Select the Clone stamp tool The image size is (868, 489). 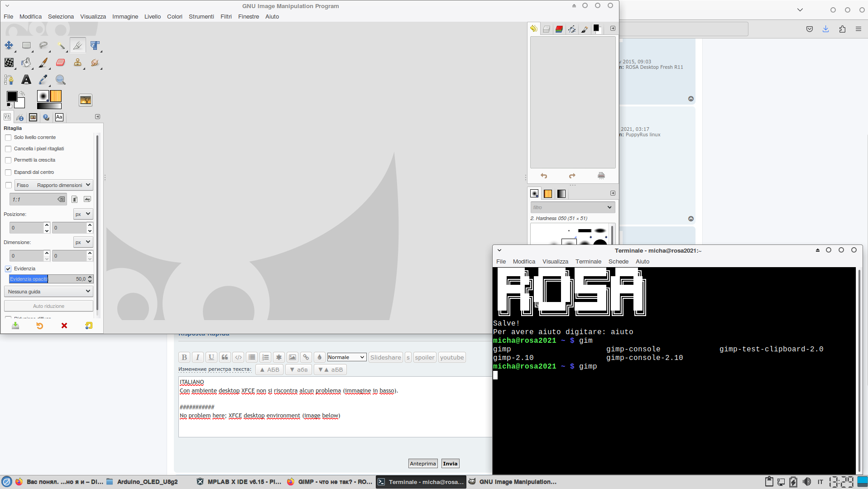[78, 62]
